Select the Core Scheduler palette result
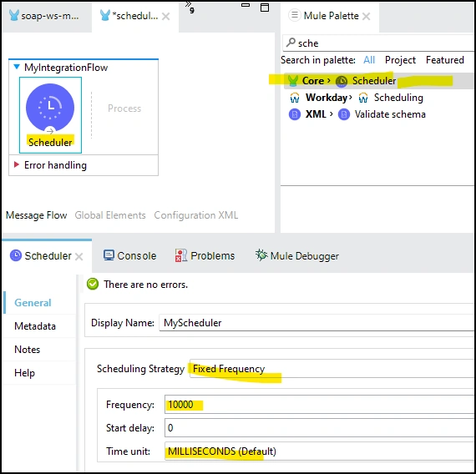 [x=379, y=81]
